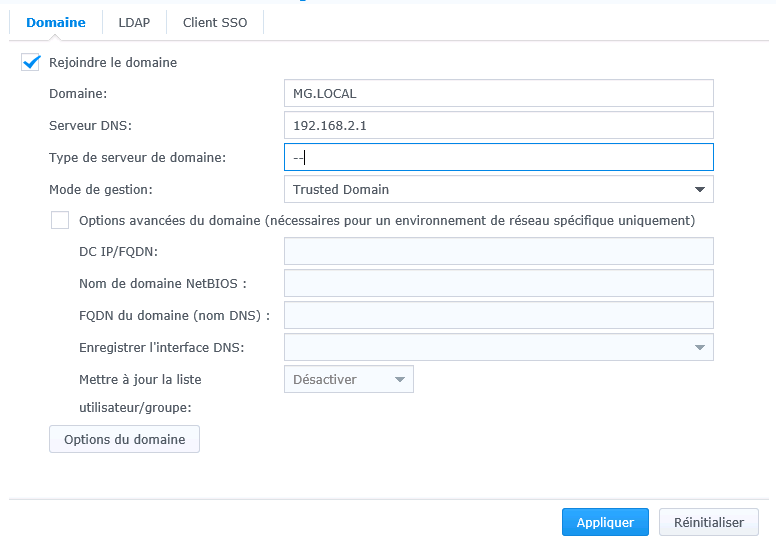Click the Enregistrer l'interface DNS label
Image resolution: width=776 pixels, height=540 pixels.
pyautogui.click(x=162, y=347)
